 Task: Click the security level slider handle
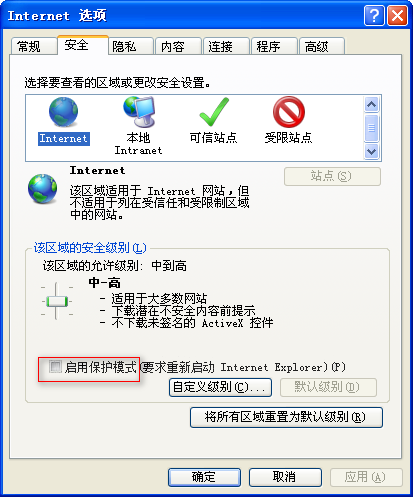pyautogui.click(x=57, y=301)
